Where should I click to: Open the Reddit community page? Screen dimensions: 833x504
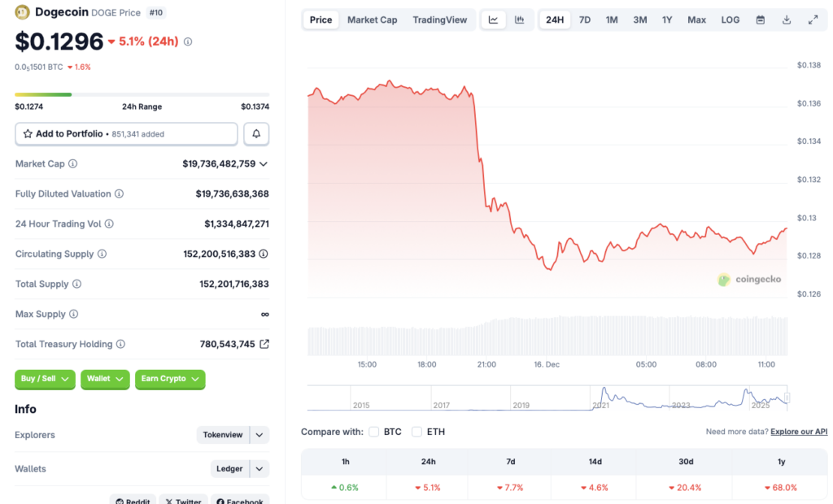tap(132, 501)
